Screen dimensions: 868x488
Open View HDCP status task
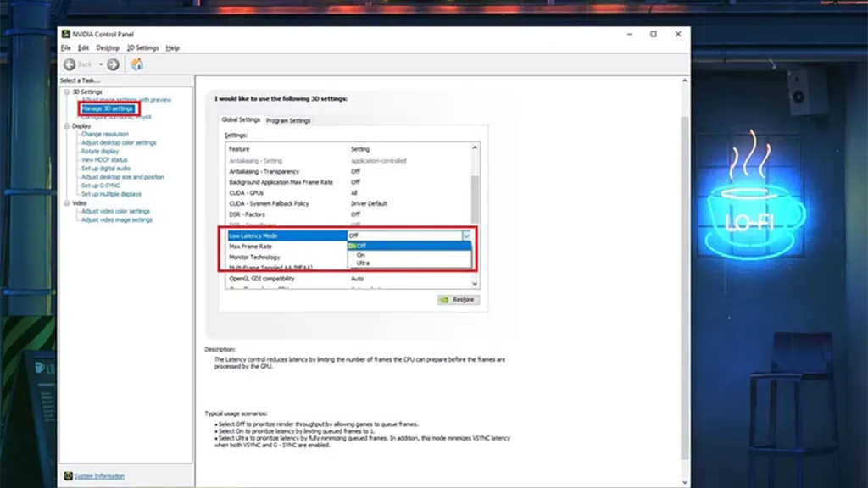pyautogui.click(x=104, y=160)
